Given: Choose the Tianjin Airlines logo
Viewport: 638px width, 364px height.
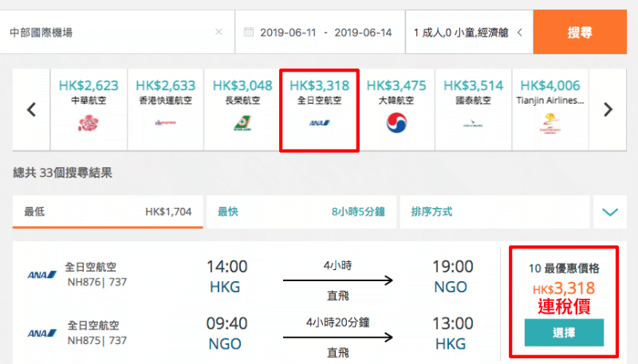Looking at the screenshot, I should (x=550, y=123).
